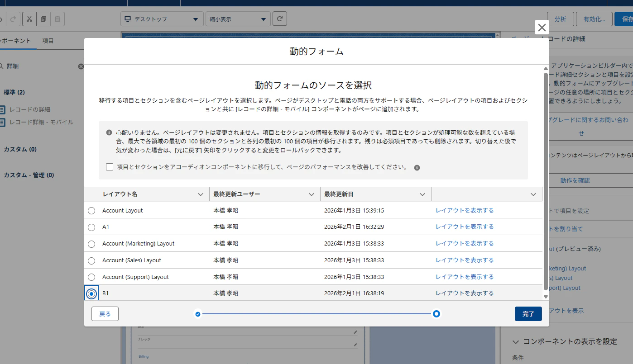
Task: Click the 戻る button
Action: 105,314
